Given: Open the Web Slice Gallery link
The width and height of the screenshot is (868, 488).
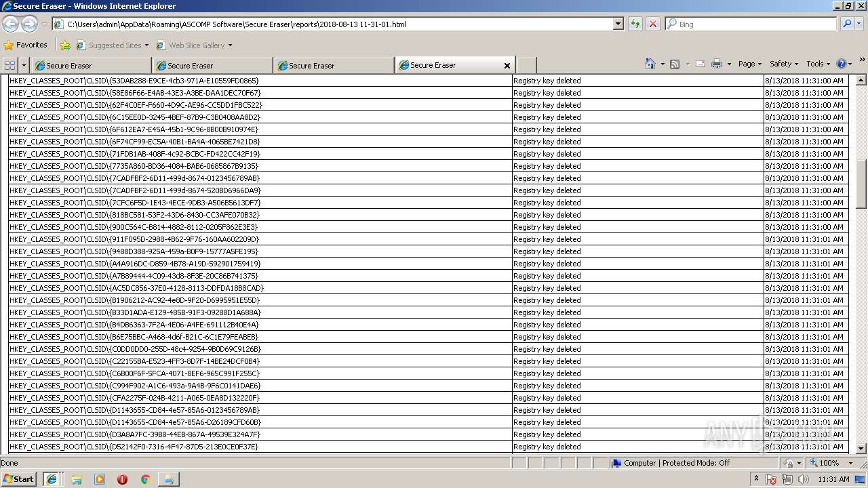Looking at the screenshot, I should [194, 45].
